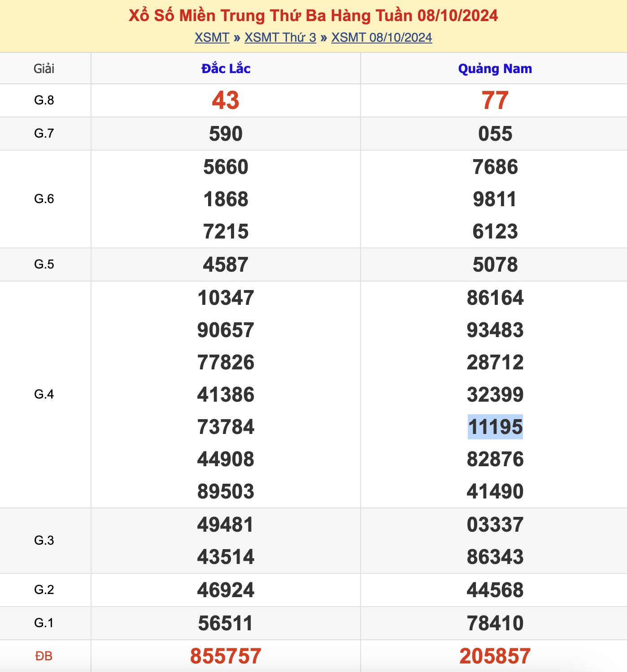Click the page title Xổ Số Miền Trung
The height and width of the screenshot is (672, 627).
(313, 15)
